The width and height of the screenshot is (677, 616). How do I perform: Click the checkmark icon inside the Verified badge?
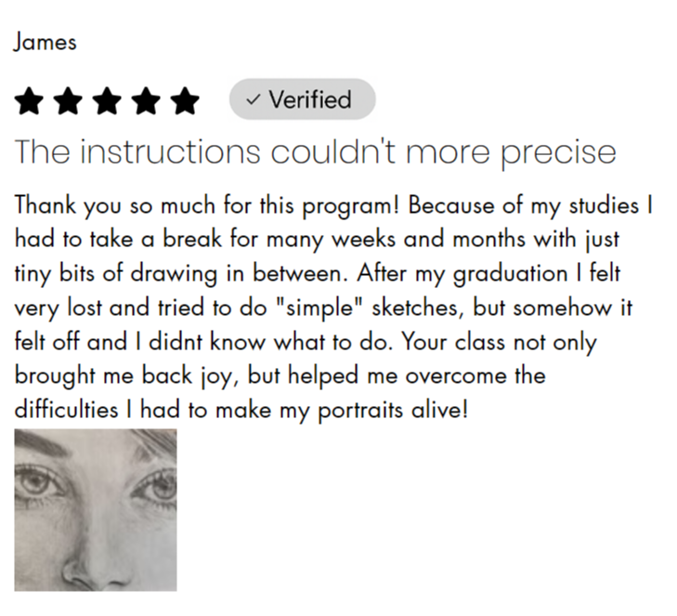pos(253,99)
